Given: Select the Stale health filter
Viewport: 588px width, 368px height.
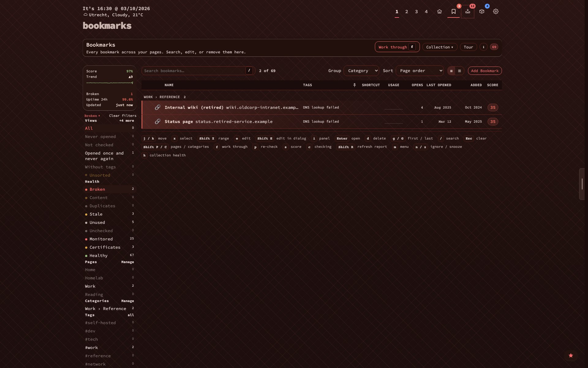Looking at the screenshot, I should pos(109,214).
